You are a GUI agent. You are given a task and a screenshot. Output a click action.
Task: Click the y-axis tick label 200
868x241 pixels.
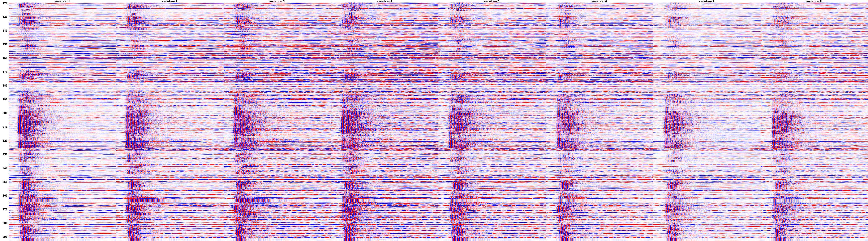click(5, 113)
